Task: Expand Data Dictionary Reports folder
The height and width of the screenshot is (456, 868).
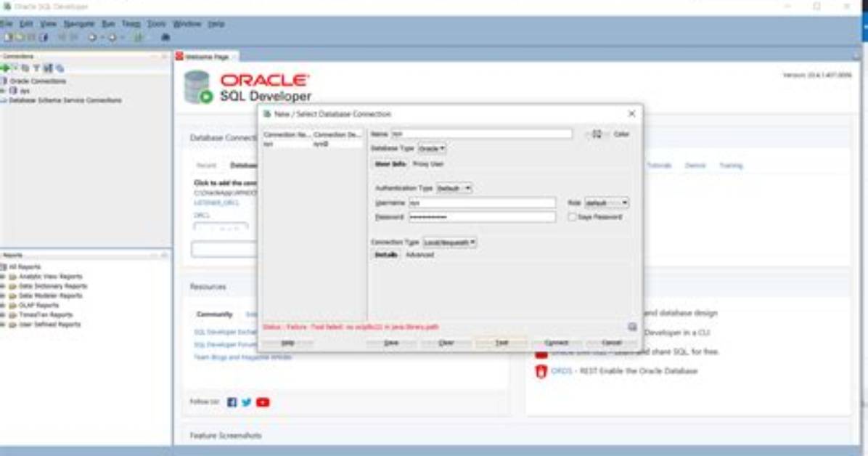Action: 3,286
